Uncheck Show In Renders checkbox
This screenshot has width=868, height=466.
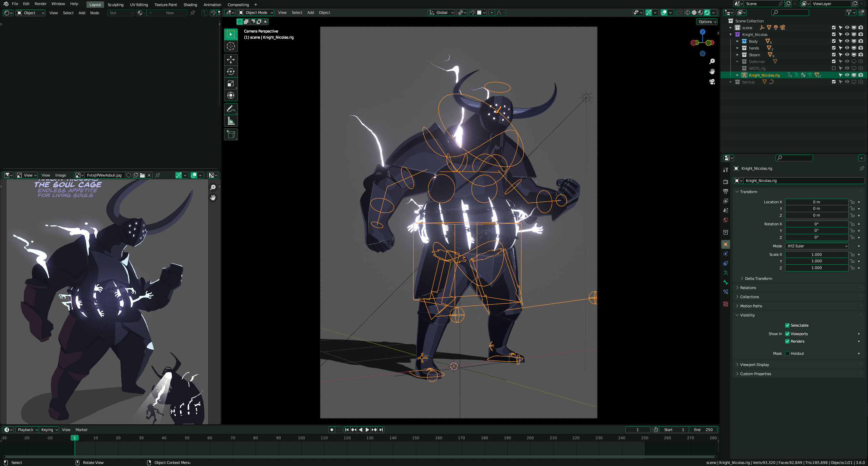[787, 341]
